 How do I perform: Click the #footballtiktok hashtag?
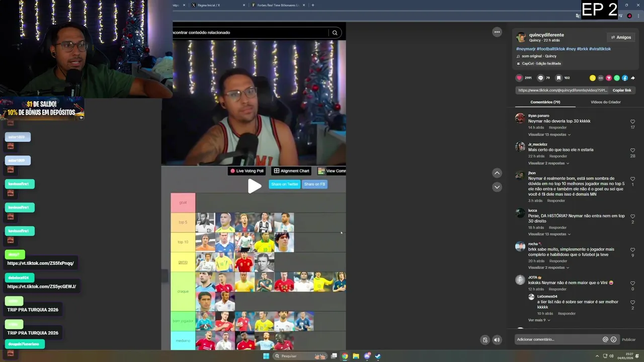click(x=550, y=49)
